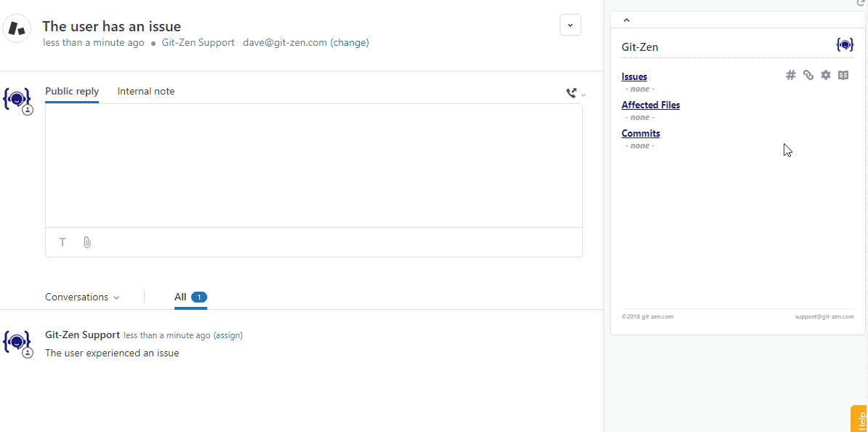Viewport: 868px width, 432px height.
Task: Switch to the Internal note tab
Action: coord(145,92)
